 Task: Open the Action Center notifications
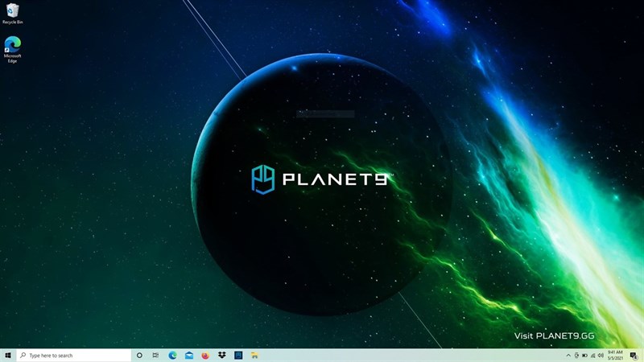[634, 356]
